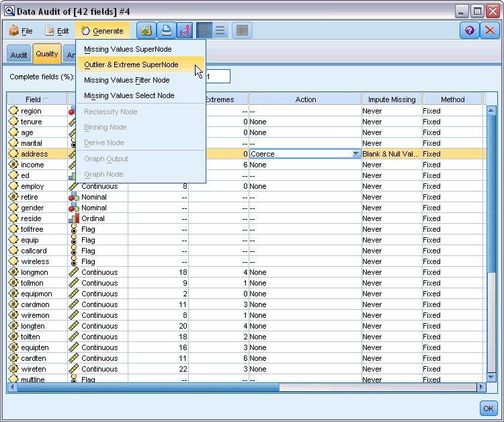This screenshot has width=504, height=422.
Task: Click the wireless row Flag type icon
Action: pos(74,261)
